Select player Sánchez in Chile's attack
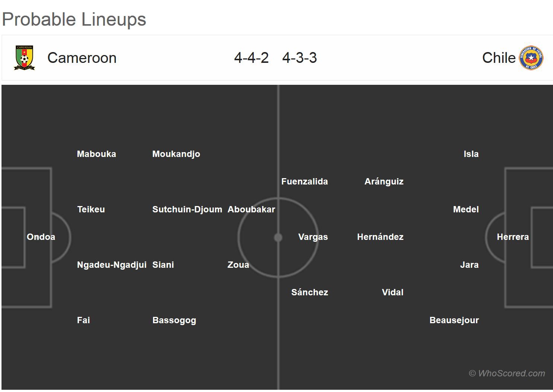This screenshot has height=392, width=553. [x=309, y=292]
